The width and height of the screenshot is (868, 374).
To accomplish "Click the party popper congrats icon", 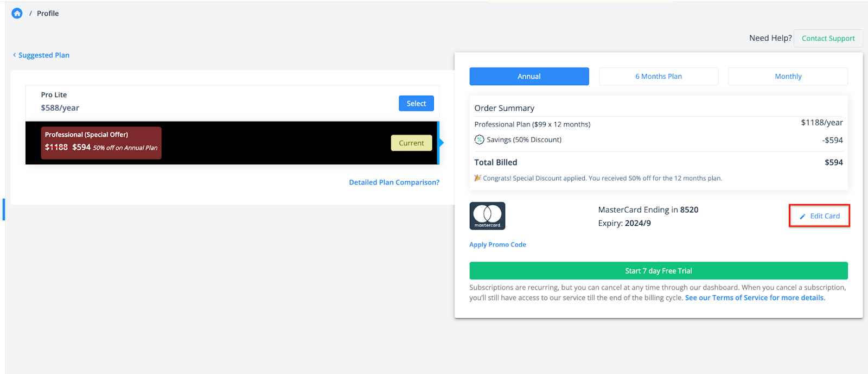I will click(x=478, y=178).
